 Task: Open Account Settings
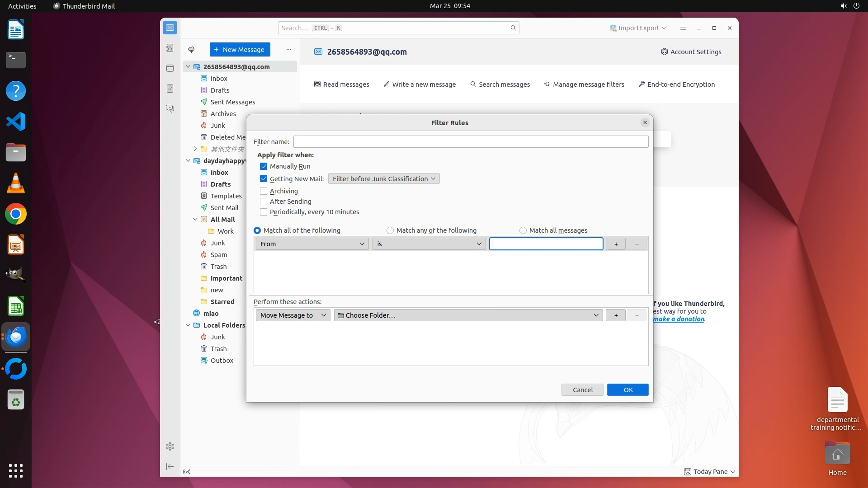pos(691,52)
